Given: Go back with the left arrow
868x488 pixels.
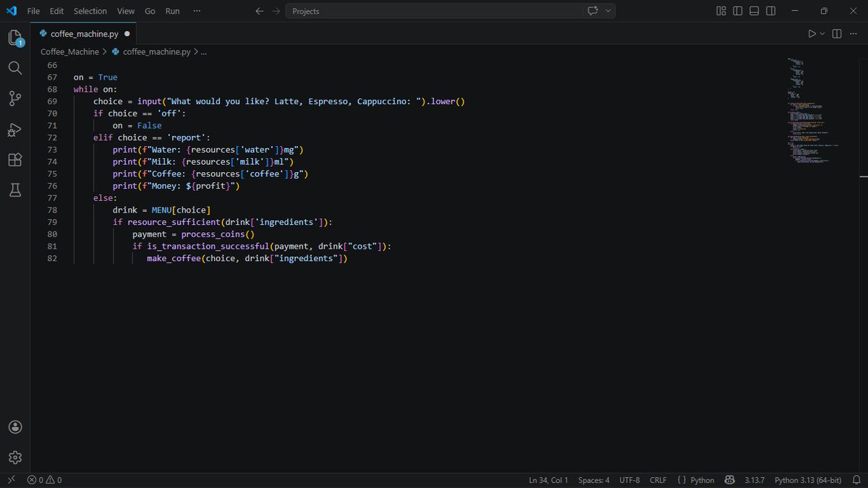Looking at the screenshot, I should pyautogui.click(x=260, y=11).
